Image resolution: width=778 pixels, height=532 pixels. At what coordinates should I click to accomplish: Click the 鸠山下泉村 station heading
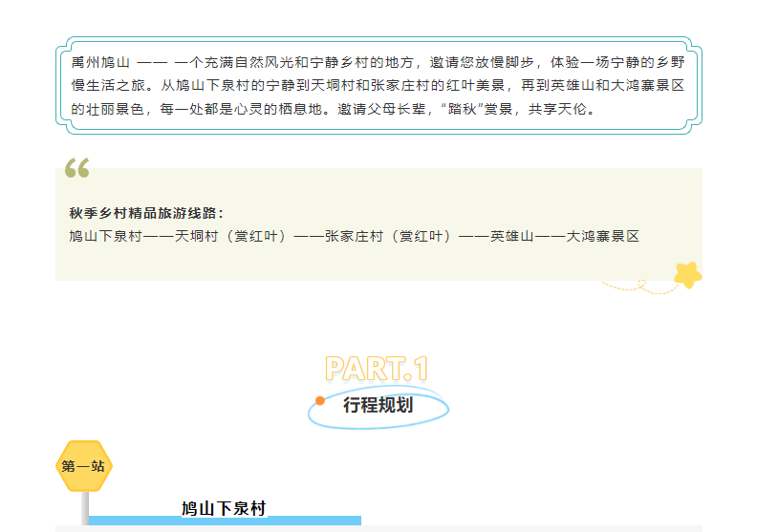coord(224,508)
